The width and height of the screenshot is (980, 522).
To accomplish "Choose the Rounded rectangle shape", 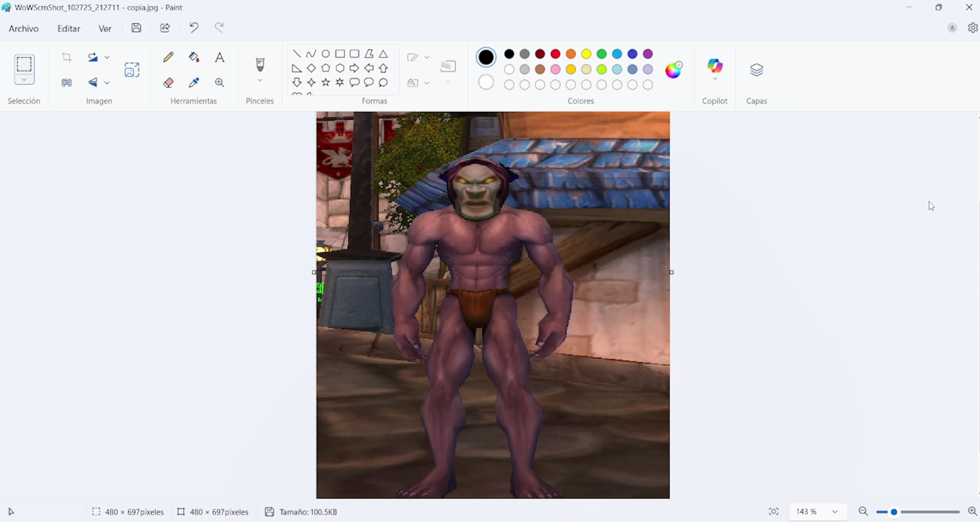I will [x=354, y=53].
